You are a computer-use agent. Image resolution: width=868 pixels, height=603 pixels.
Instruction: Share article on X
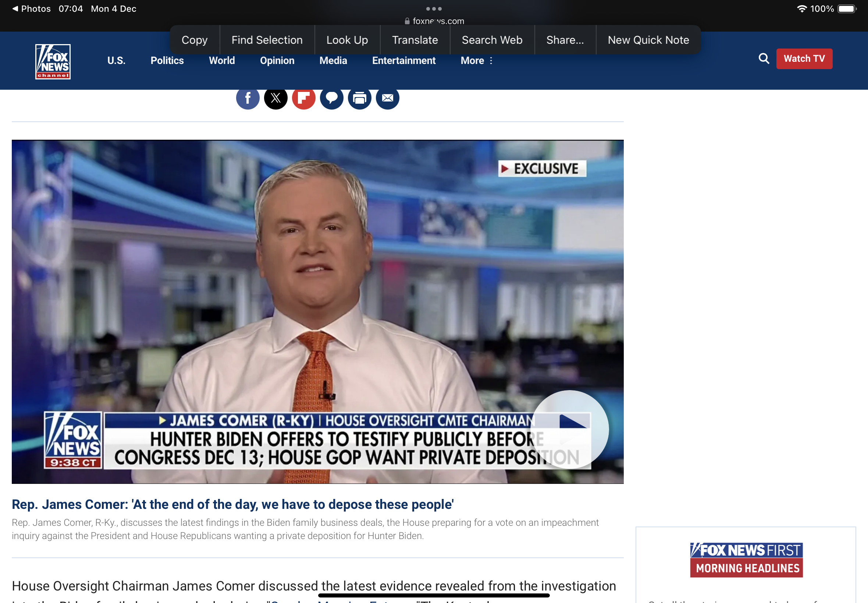[276, 98]
